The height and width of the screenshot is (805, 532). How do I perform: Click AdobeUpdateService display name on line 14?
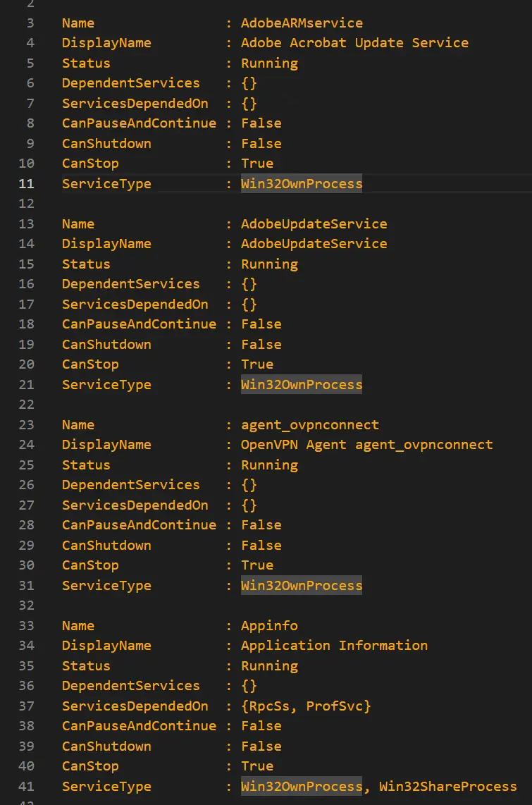click(x=314, y=244)
